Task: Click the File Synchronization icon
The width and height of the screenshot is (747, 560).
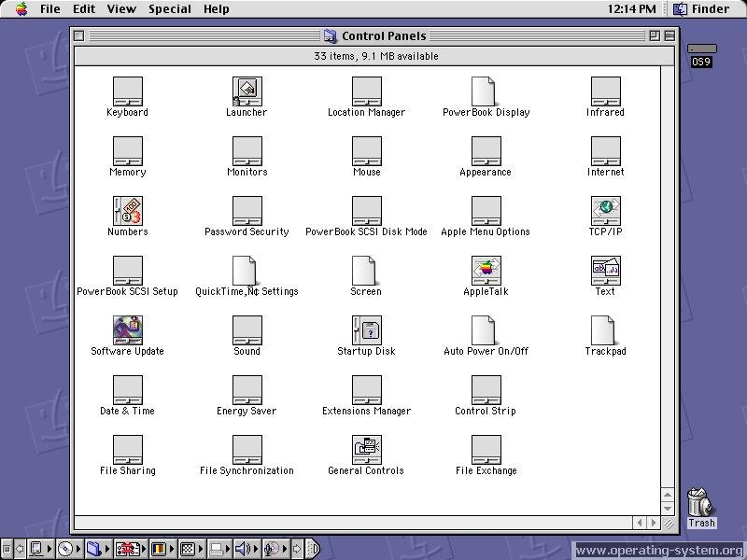Action: [x=247, y=450]
